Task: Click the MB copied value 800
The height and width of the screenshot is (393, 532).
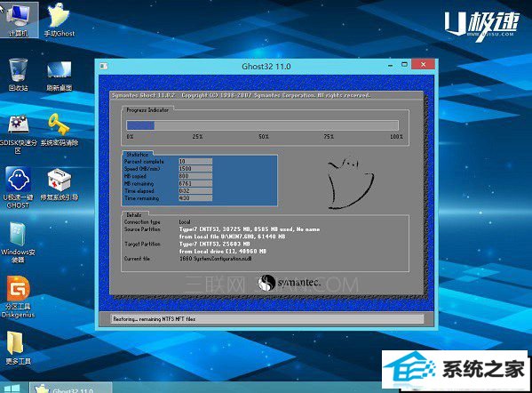Action: point(195,176)
